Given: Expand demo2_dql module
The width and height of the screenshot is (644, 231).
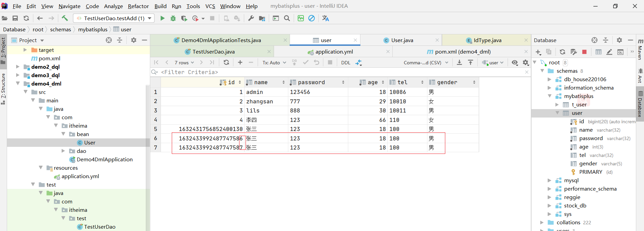Looking at the screenshot, I should tap(18, 67).
